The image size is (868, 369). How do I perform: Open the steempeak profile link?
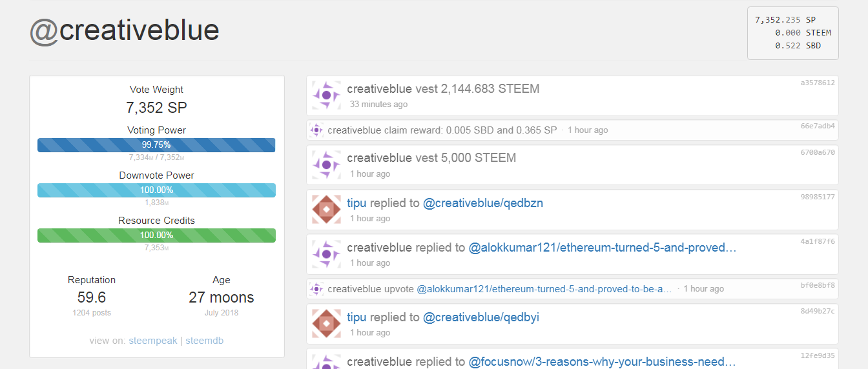153,341
